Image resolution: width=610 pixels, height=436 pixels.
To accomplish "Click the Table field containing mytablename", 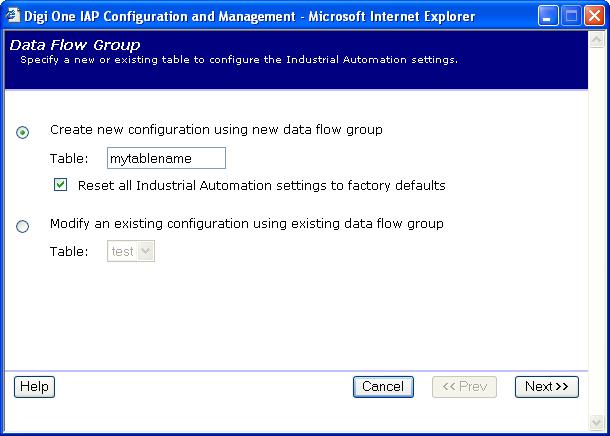I will [x=166, y=158].
